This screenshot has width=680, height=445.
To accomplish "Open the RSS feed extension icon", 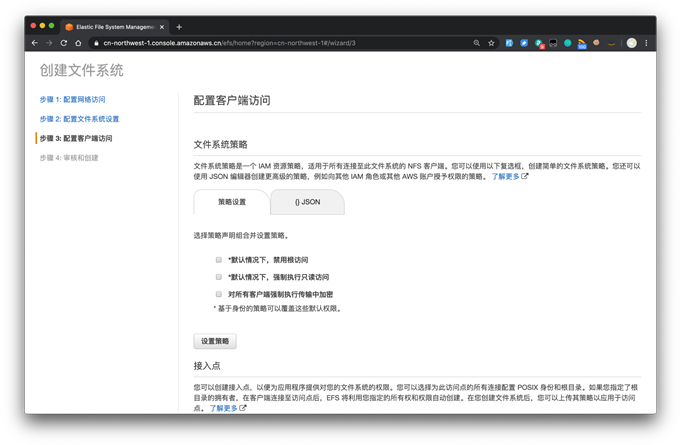I will [582, 43].
